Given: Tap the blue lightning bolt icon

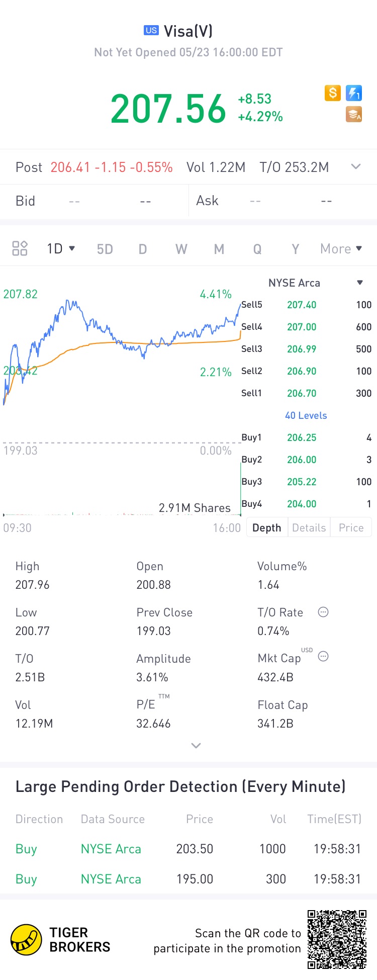Looking at the screenshot, I should coord(354,93).
